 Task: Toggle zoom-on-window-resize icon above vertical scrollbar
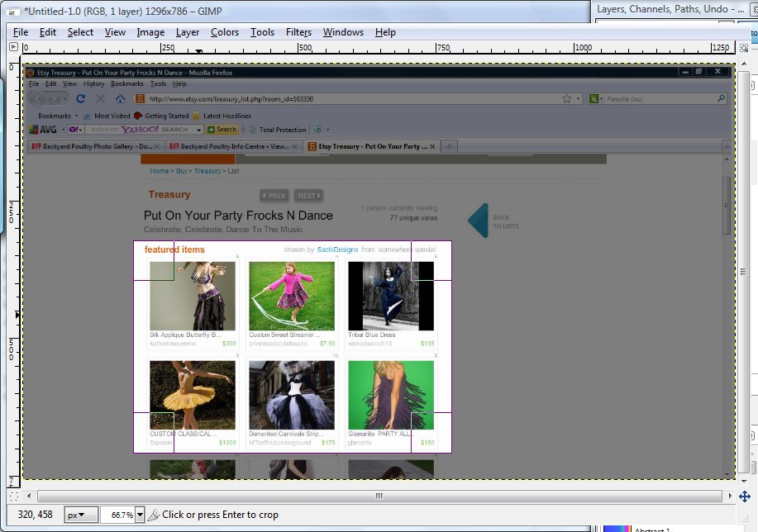(744, 47)
